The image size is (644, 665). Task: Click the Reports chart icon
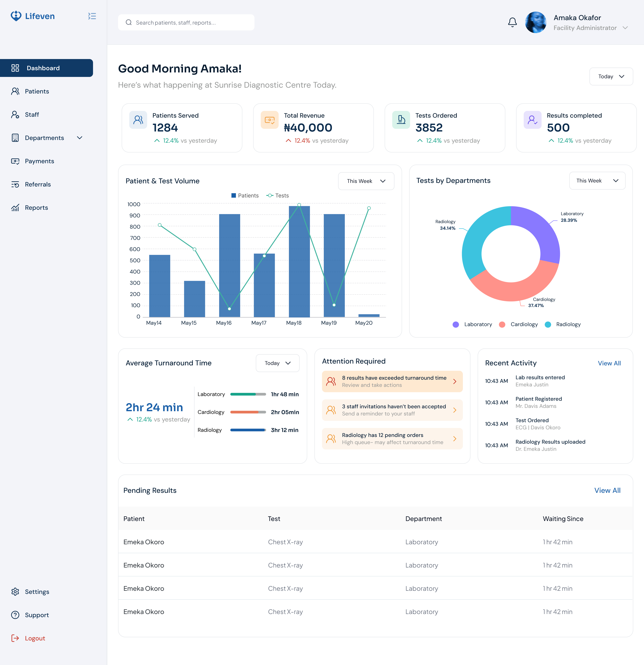(15, 208)
